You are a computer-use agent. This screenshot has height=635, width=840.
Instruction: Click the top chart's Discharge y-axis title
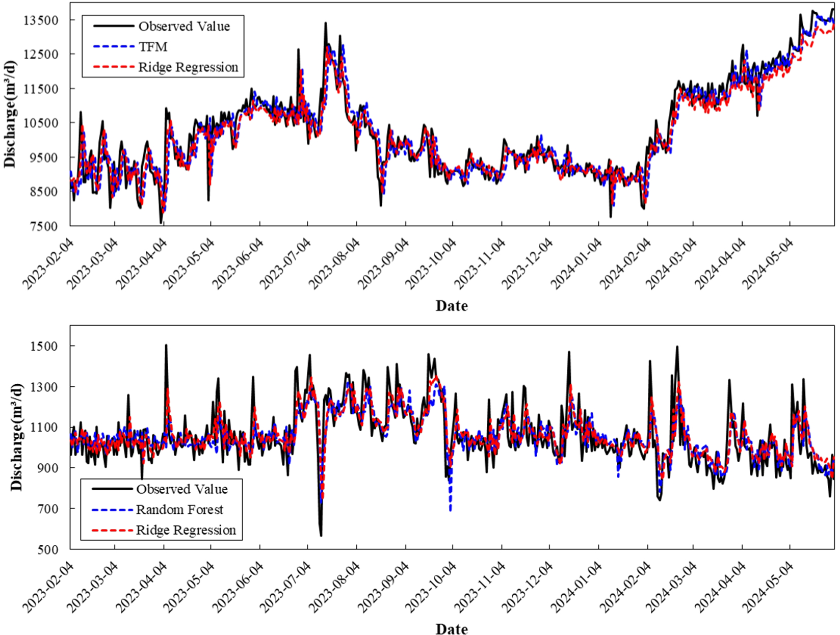[10, 114]
